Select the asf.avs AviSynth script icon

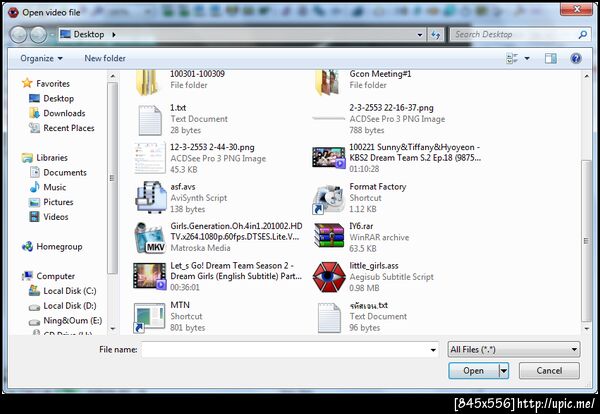pos(151,197)
